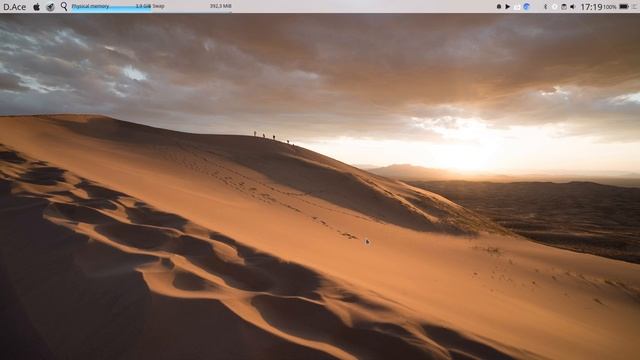The height and width of the screenshot is (360, 640).
Task: Click the blue swirl tray icon
Action: tap(527, 7)
